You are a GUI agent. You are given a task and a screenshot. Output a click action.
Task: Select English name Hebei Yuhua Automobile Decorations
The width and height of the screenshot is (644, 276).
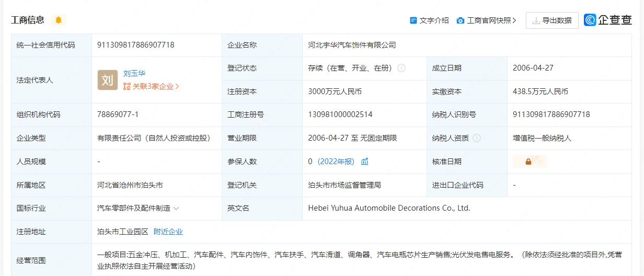click(x=389, y=208)
